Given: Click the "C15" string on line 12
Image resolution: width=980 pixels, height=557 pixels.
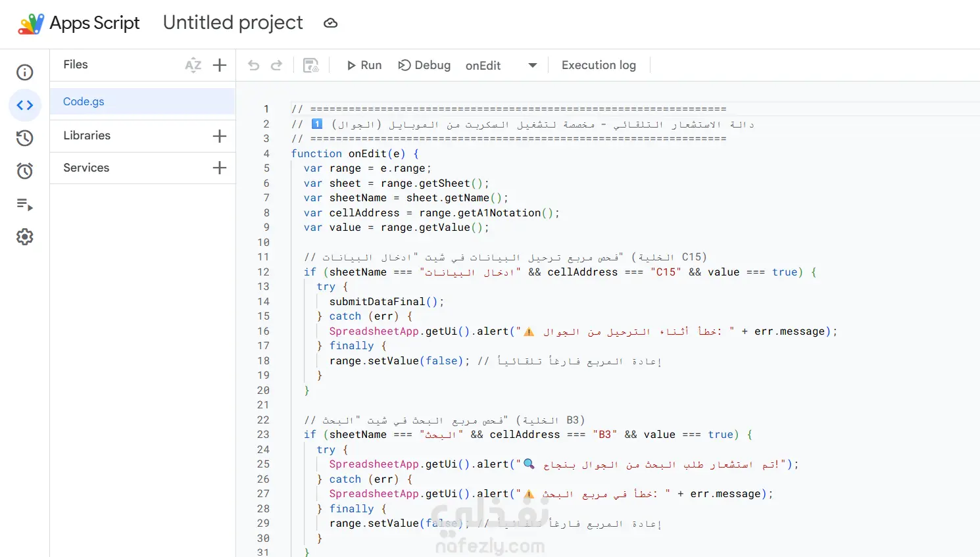Looking at the screenshot, I should [666, 272].
